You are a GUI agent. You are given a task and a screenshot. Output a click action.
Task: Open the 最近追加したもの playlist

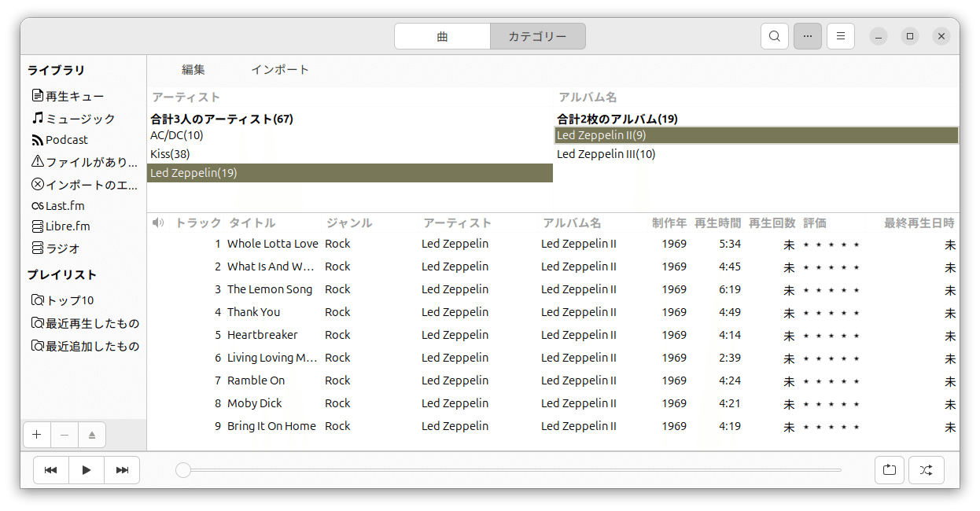pyautogui.click(x=83, y=346)
